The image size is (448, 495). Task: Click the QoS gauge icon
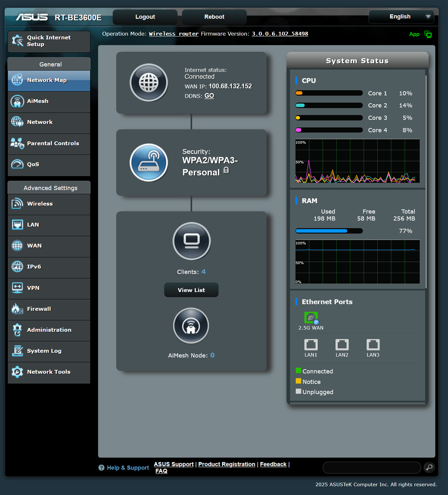pos(17,164)
